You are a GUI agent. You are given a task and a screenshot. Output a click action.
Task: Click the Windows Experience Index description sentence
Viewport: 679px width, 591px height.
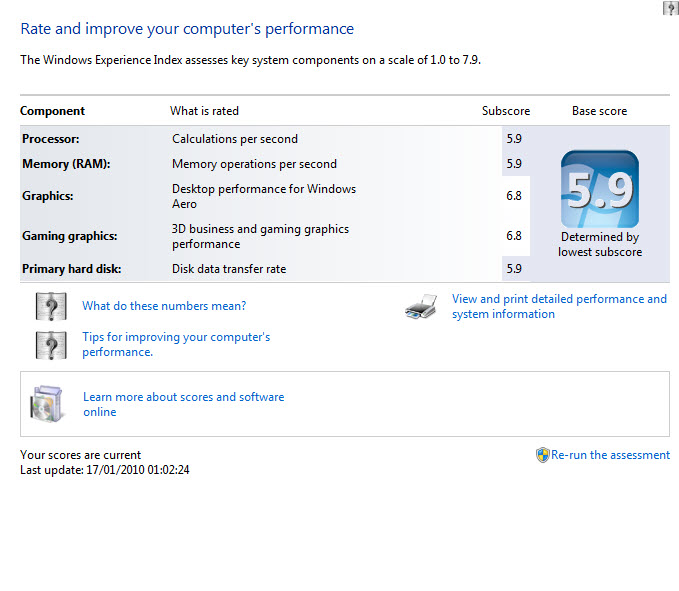(250, 60)
